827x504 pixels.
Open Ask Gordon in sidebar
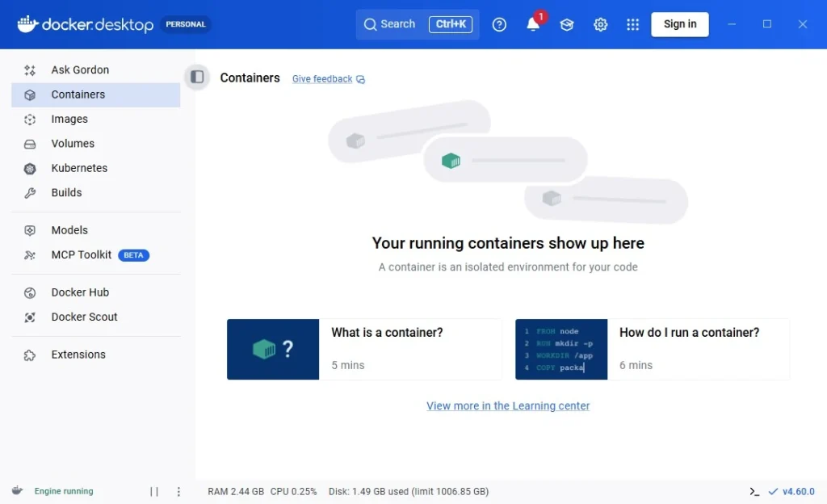point(80,70)
